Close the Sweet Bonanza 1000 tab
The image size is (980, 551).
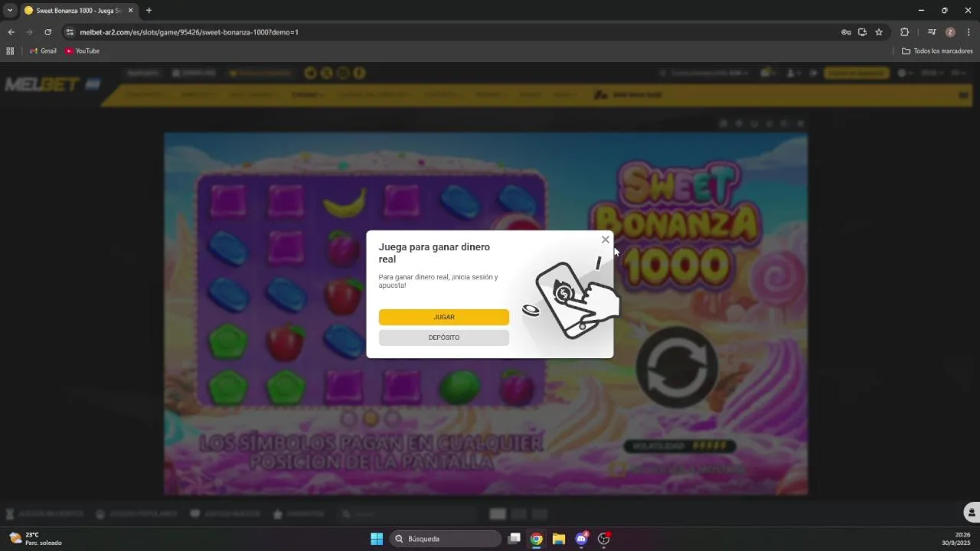(x=130, y=11)
